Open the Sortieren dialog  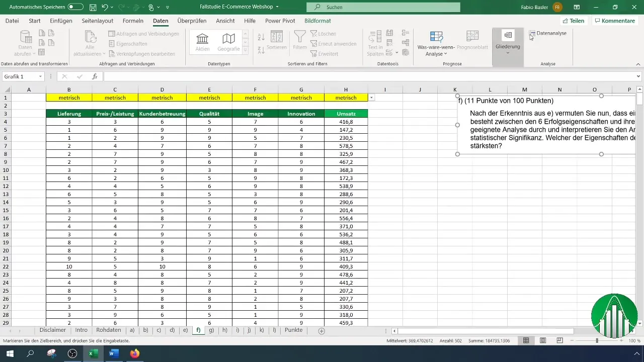click(x=277, y=40)
